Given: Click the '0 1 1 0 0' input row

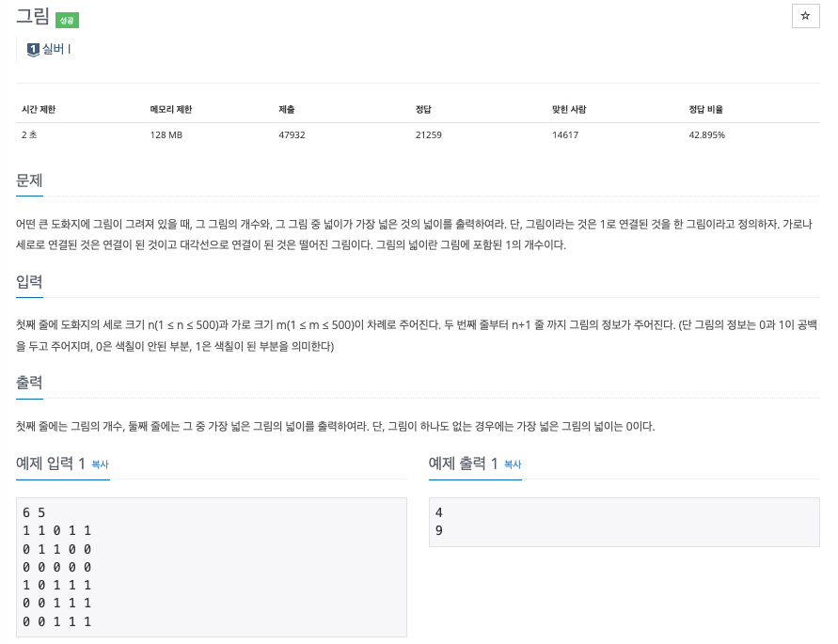Looking at the screenshot, I should tap(57, 549).
